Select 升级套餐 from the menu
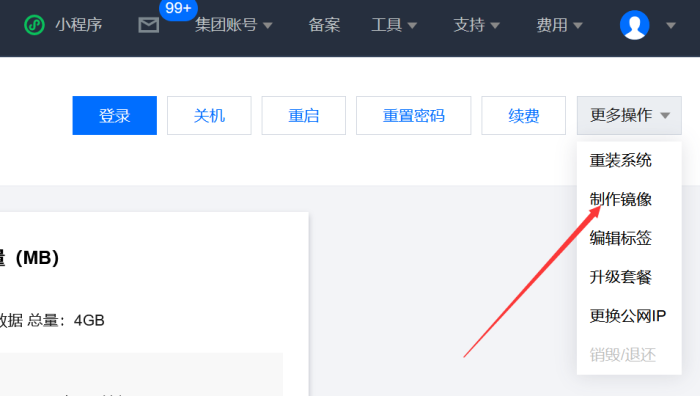This screenshot has height=396, width=700. [629, 277]
